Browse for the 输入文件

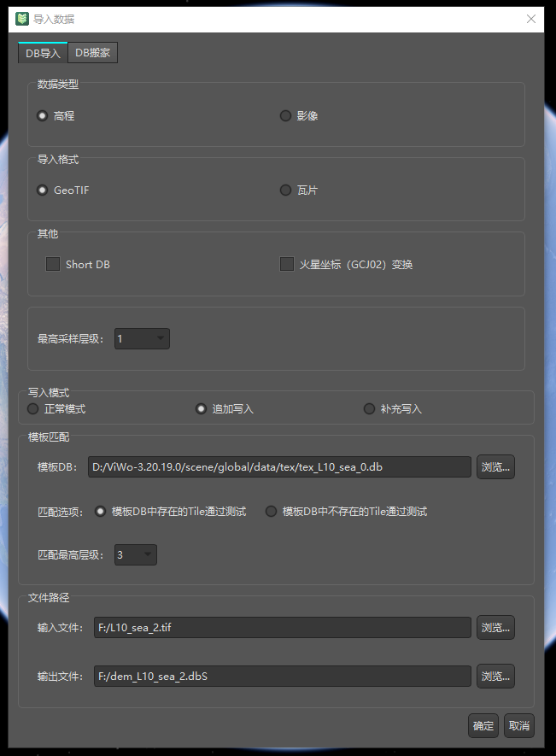[495, 627]
